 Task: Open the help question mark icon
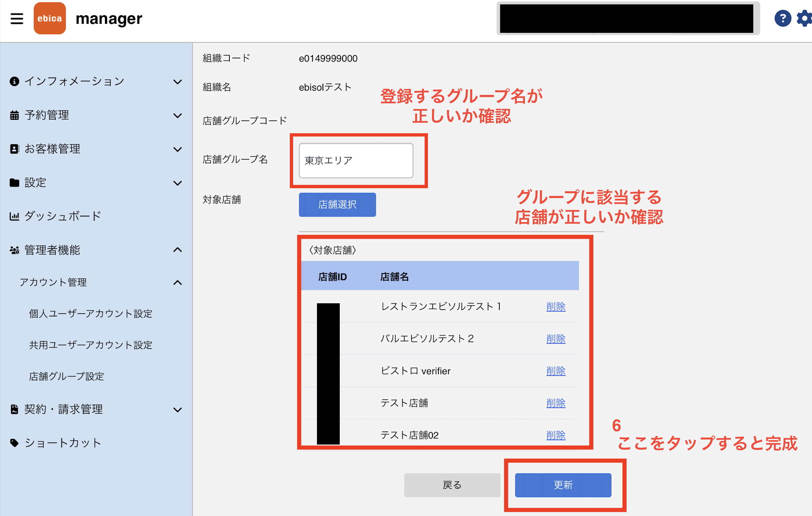point(782,18)
